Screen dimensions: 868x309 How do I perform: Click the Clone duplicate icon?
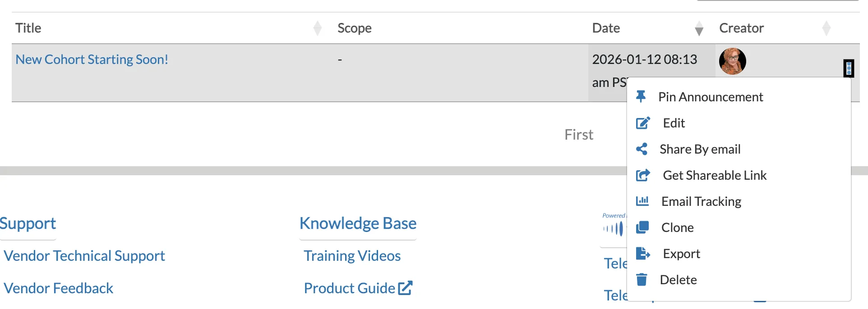pos(642,227)
